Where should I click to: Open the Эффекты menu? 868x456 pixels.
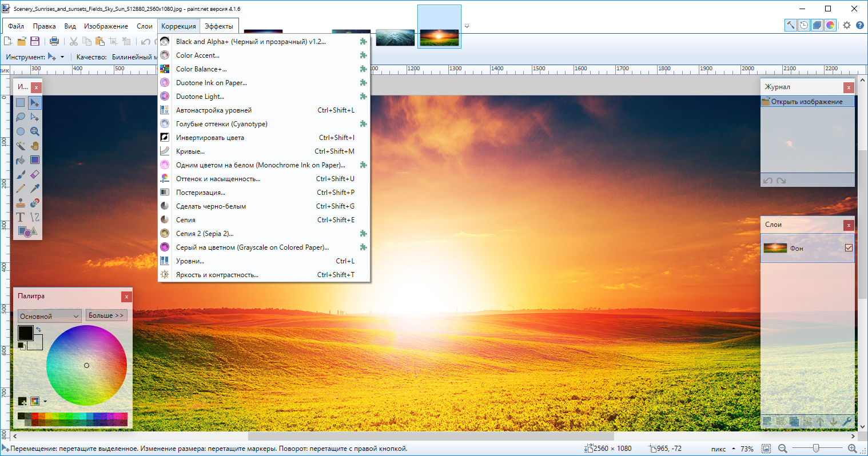pos(219,26)
